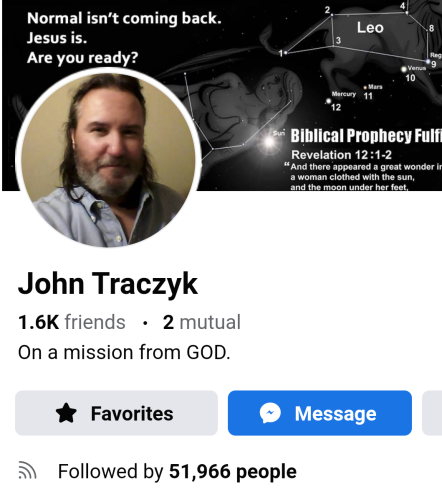The height and width of the screenshot is (500, 442).
Task: Click the Biblical Prophecy headline in cover
Action: (366, 135)
